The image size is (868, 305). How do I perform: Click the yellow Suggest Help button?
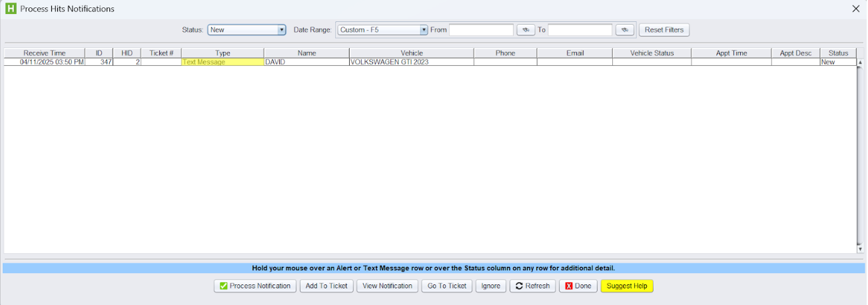(x=626, y=286)
